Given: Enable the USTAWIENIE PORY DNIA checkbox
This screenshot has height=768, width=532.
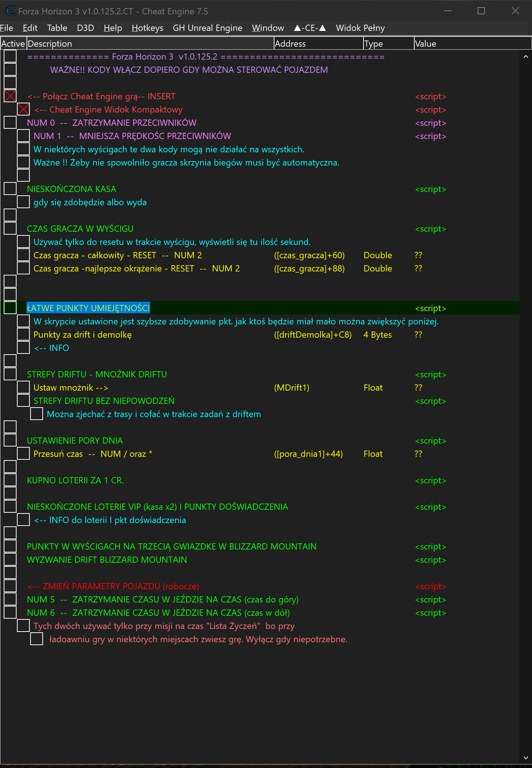Looking at the screenshot, I should click(x=10, y=441).
